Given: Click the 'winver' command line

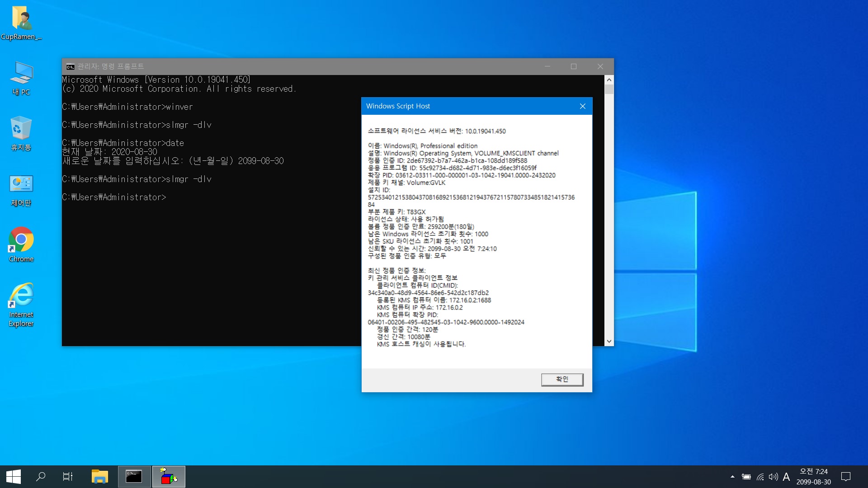Looking at the screenshot, I should [x=127, y=107].
